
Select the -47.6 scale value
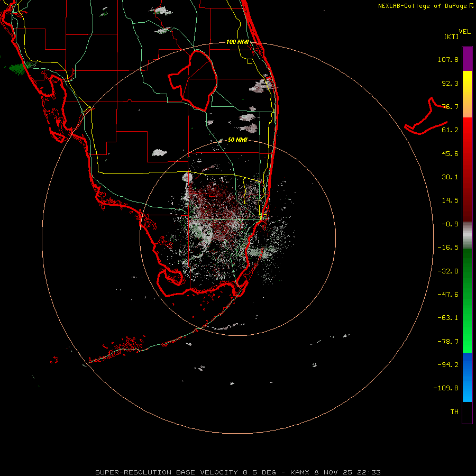click(448, 295)
